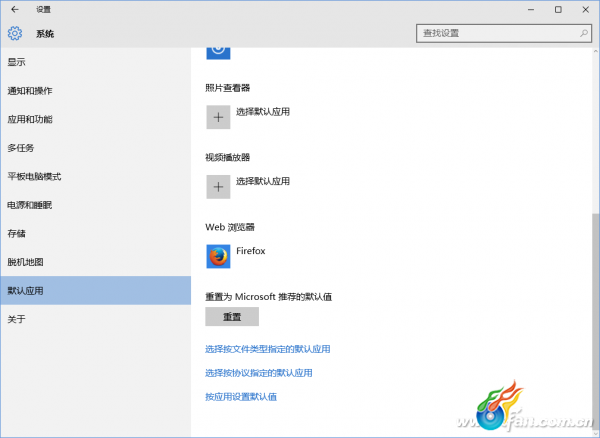Minimize the Settings window
The height and width of the screenshot is (438, 600).
(x=531, y=10)
